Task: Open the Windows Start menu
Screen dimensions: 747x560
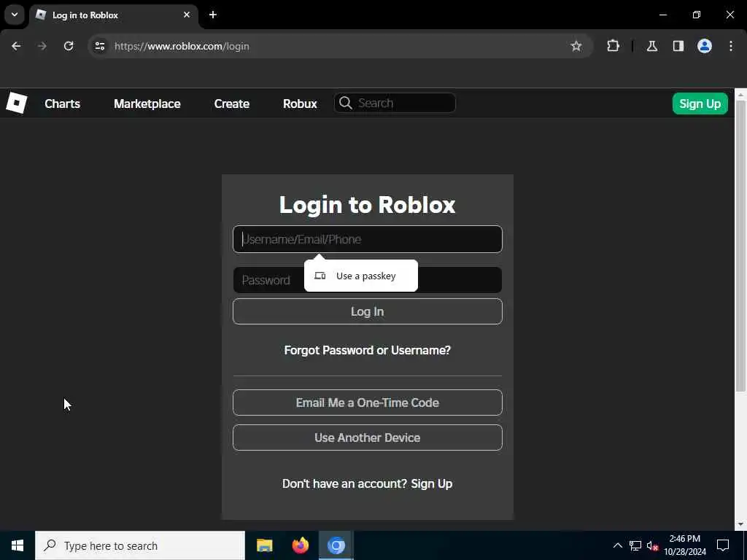Action: click(18, 545)
